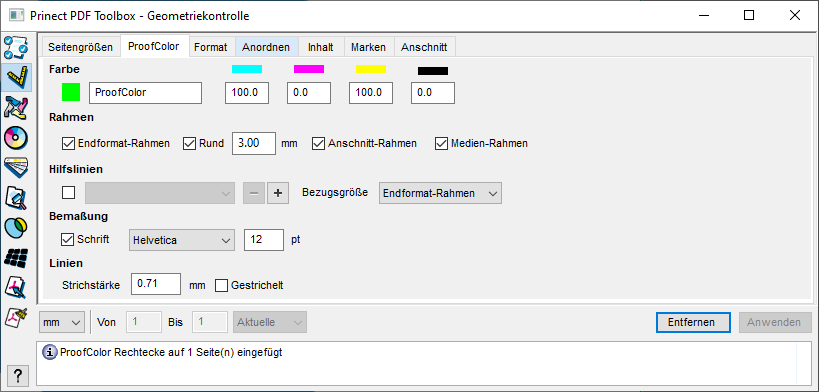This screenshot has width=819, height=392.
Task: Toggle the Schrift checkbox
Action: 68,240
